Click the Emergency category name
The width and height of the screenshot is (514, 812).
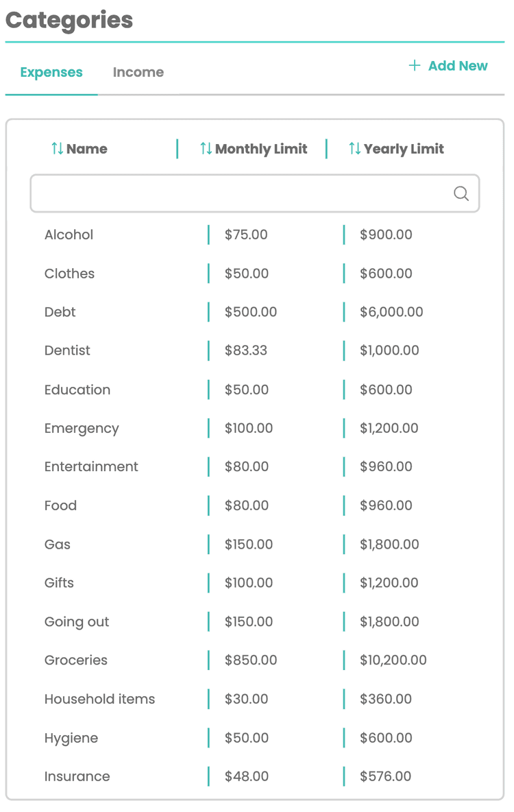pyautogui.click(x=82, y=429)
